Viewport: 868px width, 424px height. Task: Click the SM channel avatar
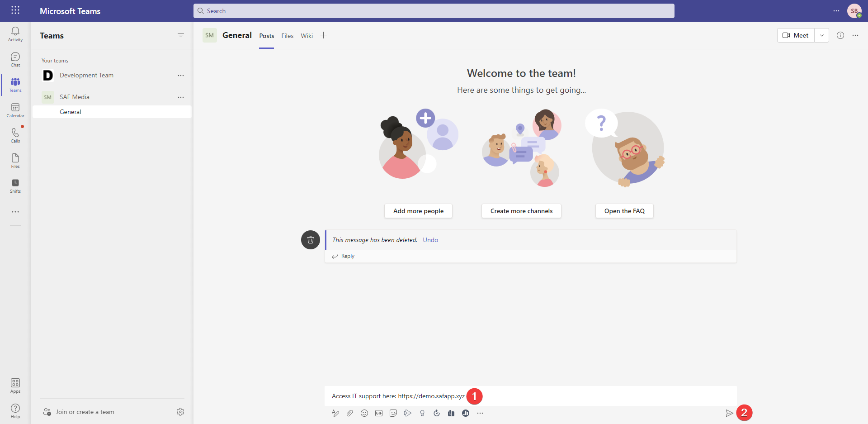210,35
